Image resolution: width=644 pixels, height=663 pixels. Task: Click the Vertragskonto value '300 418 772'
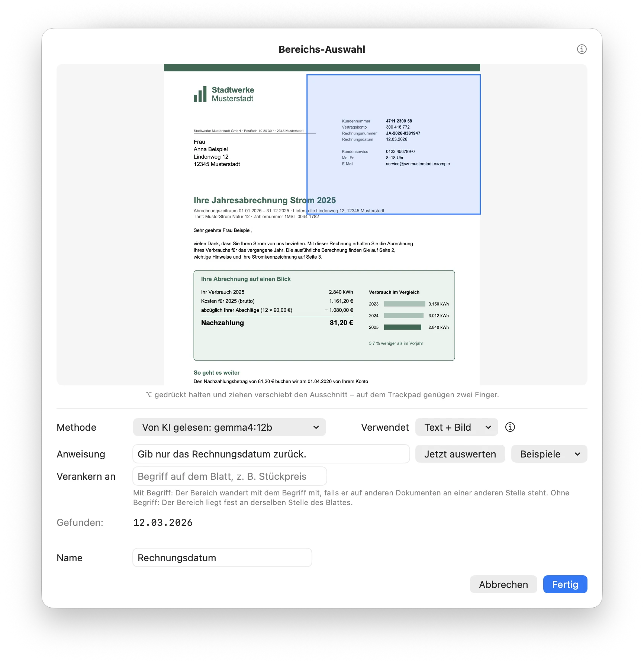[x=398, y=127]
